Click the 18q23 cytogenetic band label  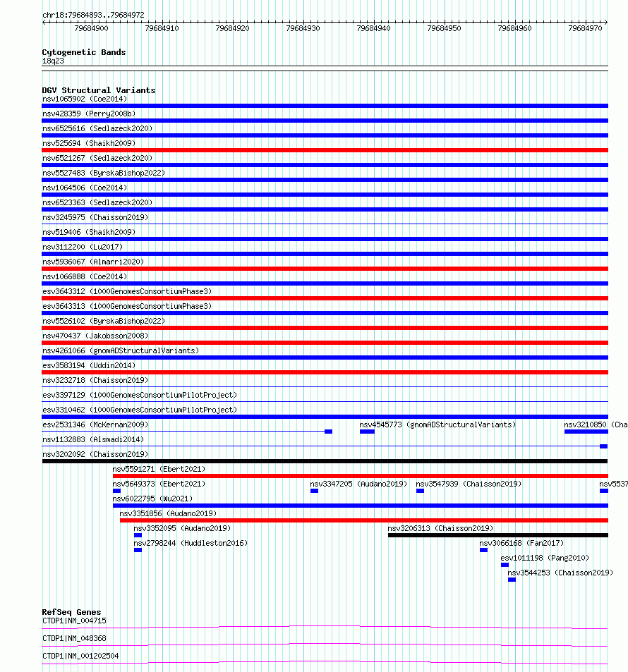[53, 61]
